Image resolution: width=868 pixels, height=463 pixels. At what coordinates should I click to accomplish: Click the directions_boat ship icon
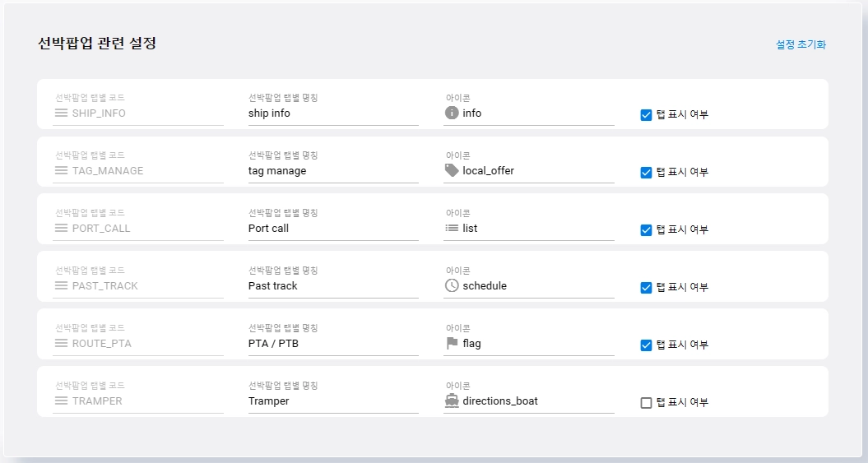point(452,400)
